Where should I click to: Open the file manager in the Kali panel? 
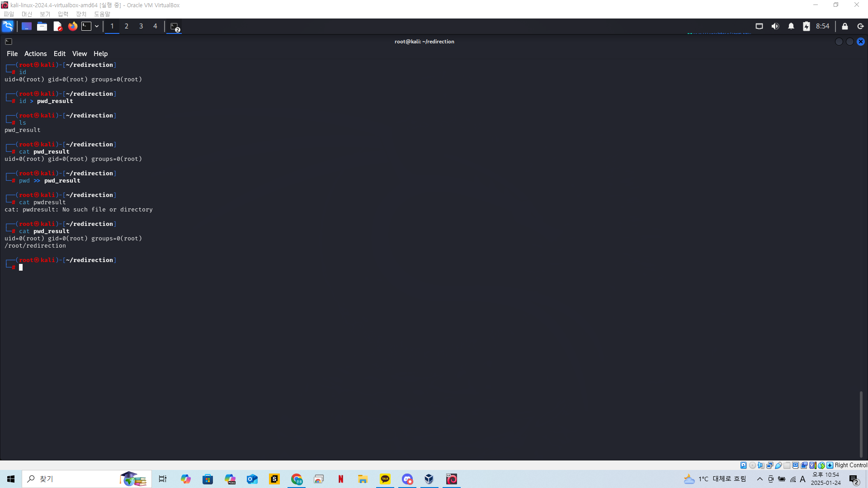(x=42, y=26)
